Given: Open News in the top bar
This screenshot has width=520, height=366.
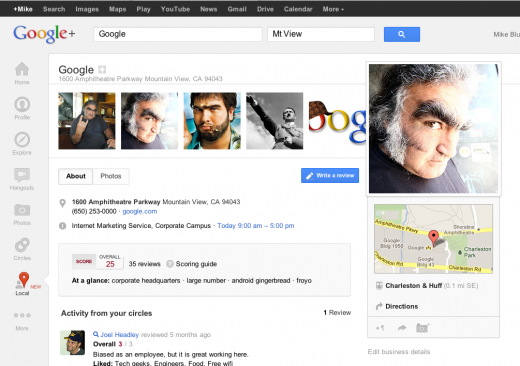Looking at the screenshot, I should tap(209, 9).
